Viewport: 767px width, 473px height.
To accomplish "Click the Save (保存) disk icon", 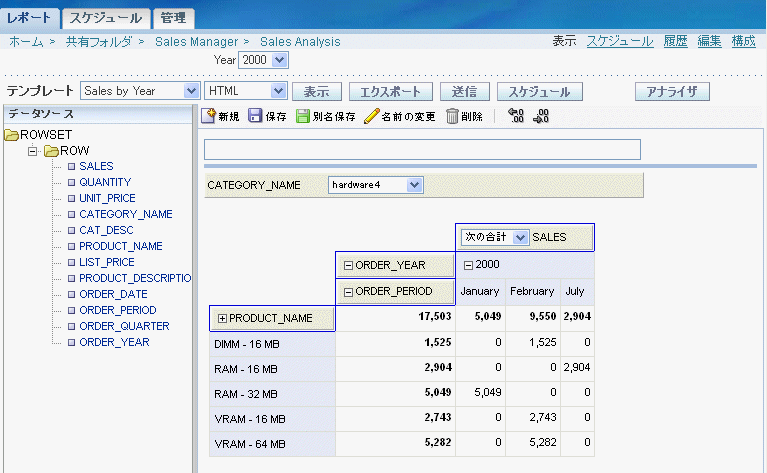I will click(255, 116).
